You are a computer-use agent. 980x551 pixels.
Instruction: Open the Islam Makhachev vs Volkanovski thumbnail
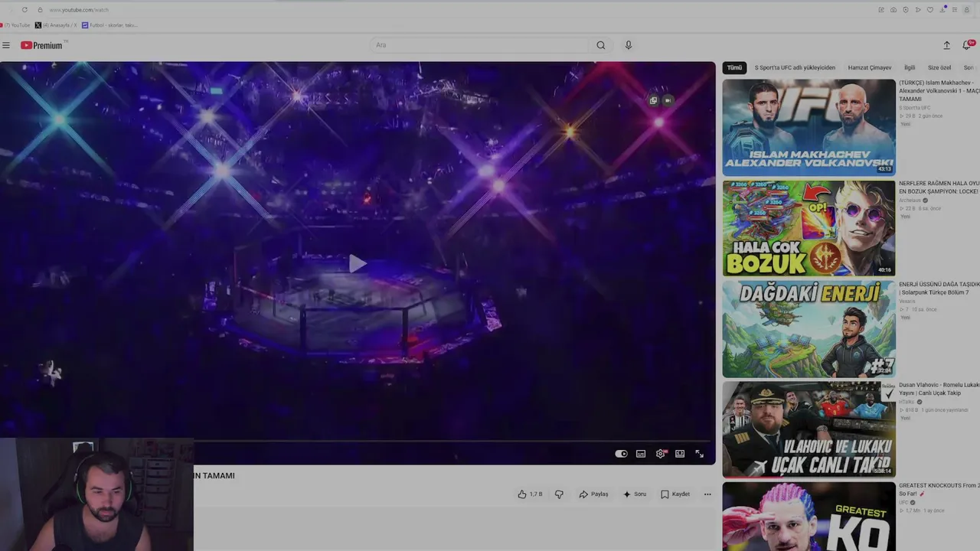click(x=808, y=127)
